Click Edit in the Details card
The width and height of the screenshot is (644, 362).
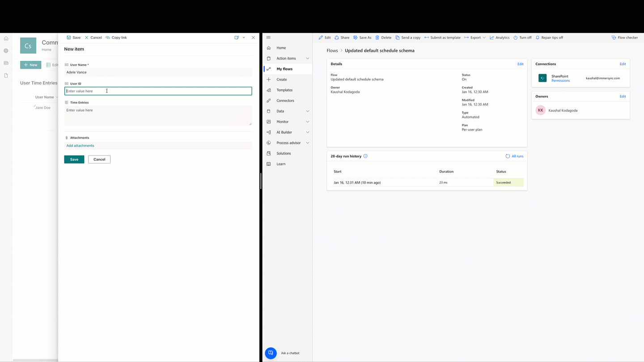tap(520, 64)
